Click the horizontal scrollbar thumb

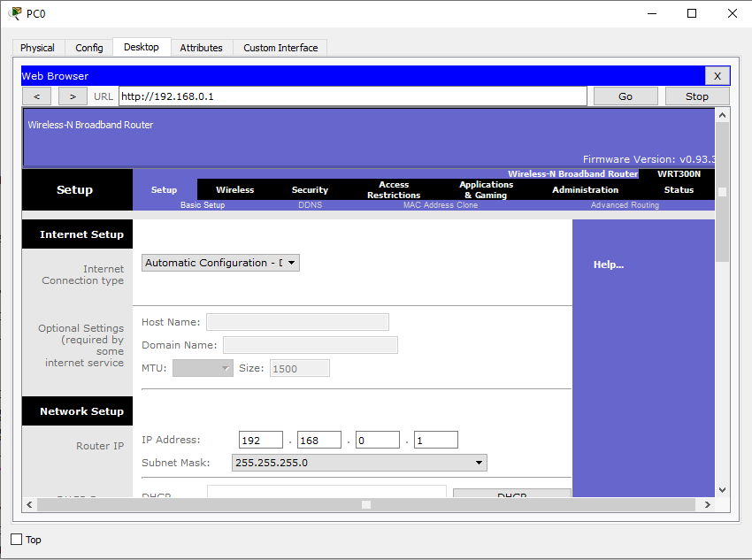tap(366, 504)
